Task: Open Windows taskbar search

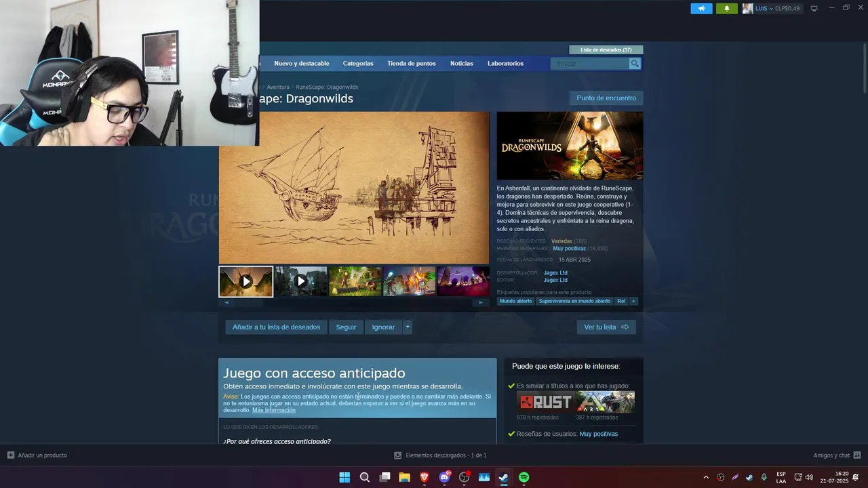Action: coord(365,477)
